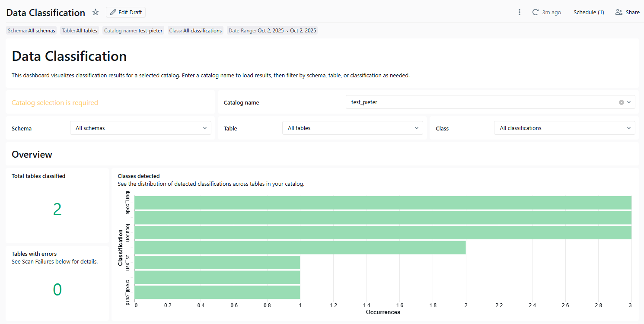Click the Schema filter chip at top

32,31
